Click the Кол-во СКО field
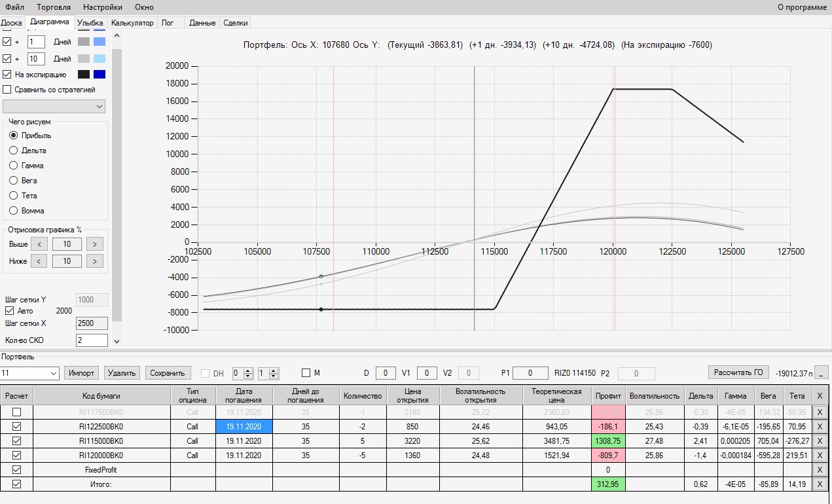The height and width of the screenshot is (504, 832). pos(92,340)
